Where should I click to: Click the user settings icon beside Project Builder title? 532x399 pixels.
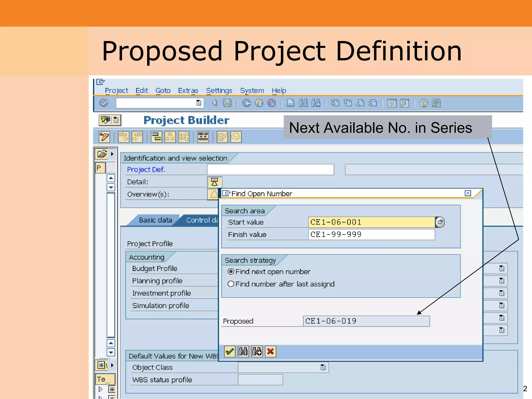(110, 120)
